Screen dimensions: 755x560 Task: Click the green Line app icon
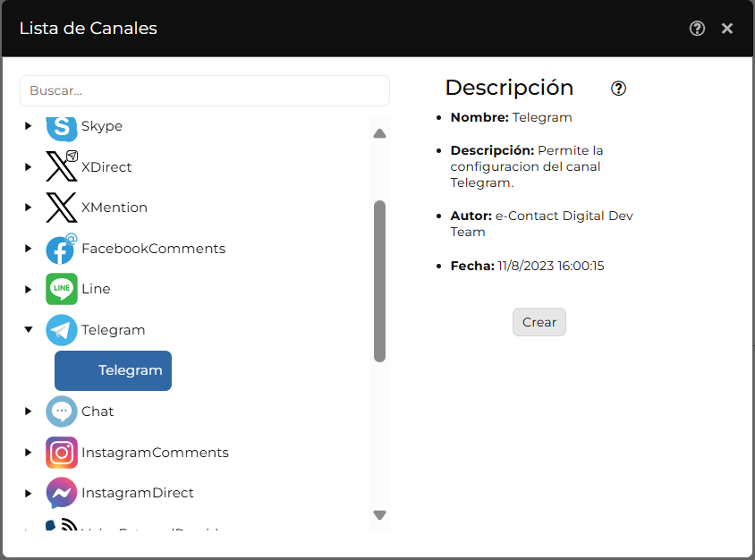pyautogui.click(x=62, y=289)
